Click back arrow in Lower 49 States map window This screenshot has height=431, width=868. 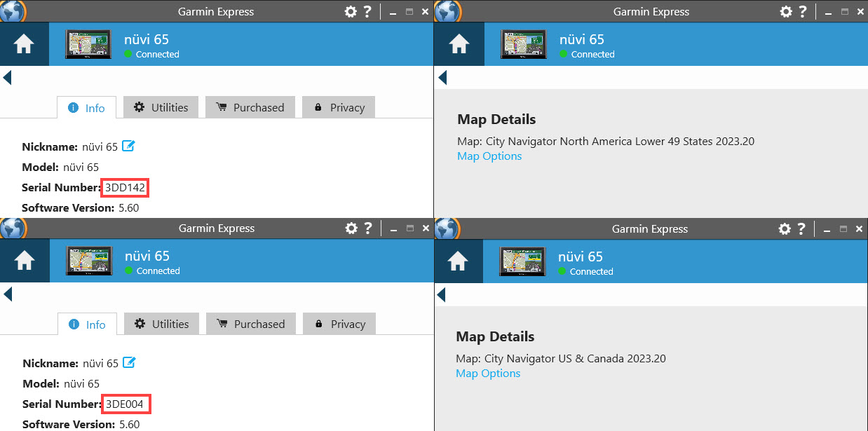(442, 77)
